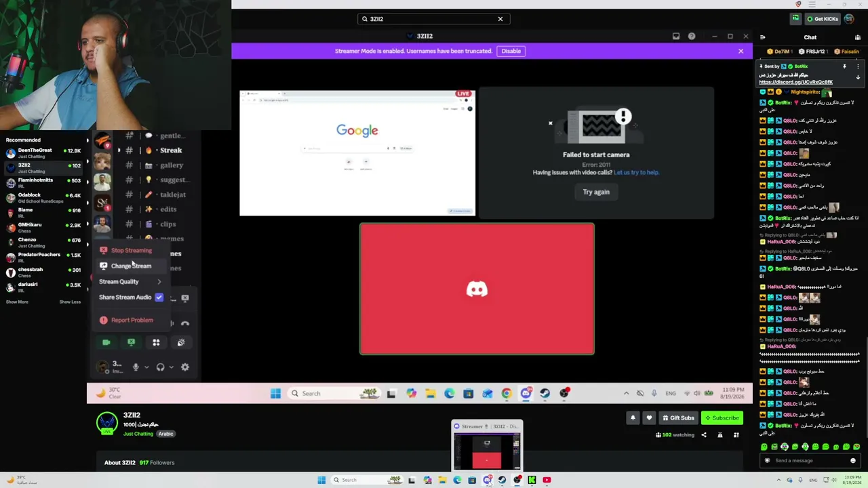
Task: Open Discord help icon in title bar
Action: tap(692, 37)
